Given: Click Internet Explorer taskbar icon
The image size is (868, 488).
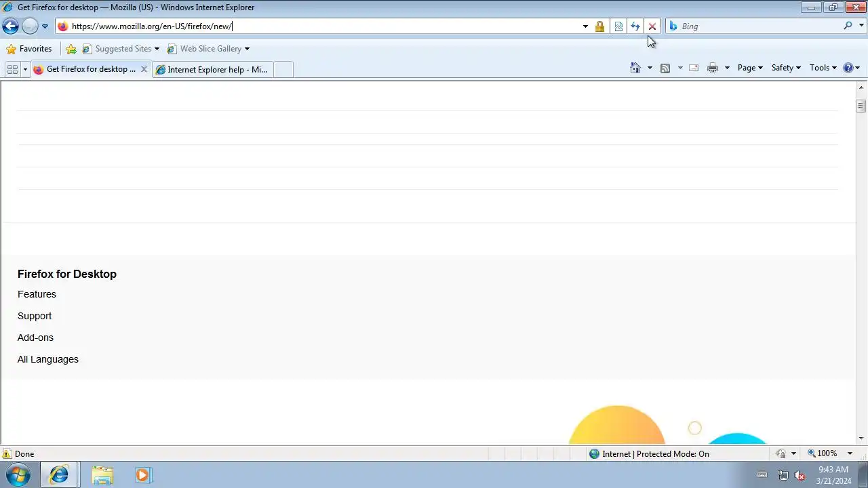Looking at the screenshot, I should click(59, 475).
